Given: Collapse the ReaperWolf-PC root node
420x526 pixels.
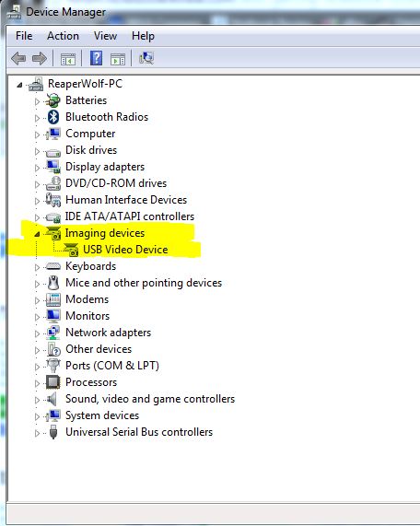Looking at the screenshot, I should (x=19, y=85).
